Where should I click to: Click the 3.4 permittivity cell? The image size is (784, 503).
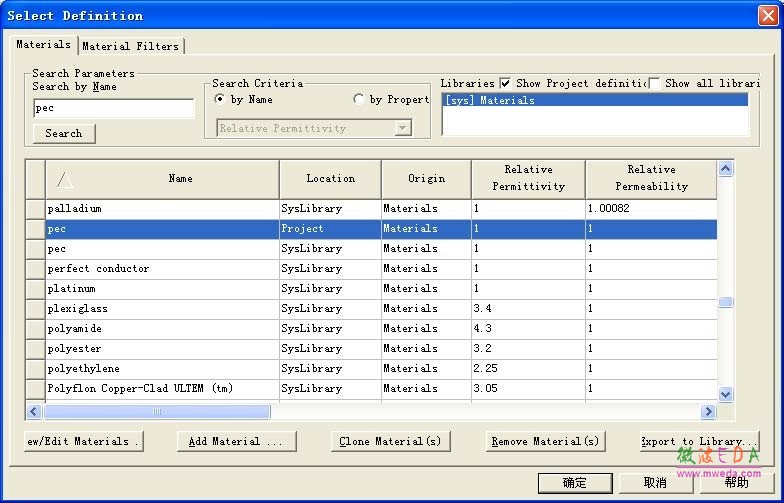(528, 308)
